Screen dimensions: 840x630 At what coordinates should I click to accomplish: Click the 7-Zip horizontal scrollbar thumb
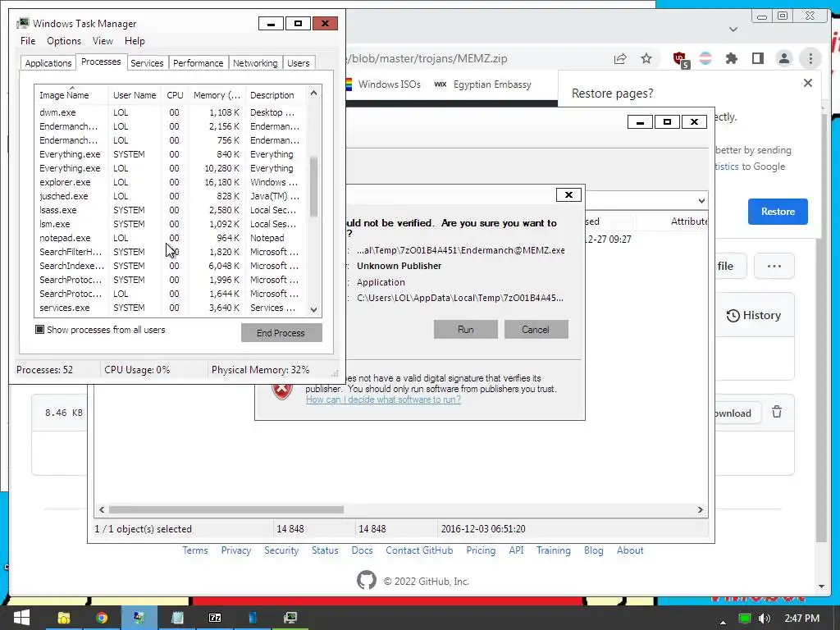coord(226,509)
